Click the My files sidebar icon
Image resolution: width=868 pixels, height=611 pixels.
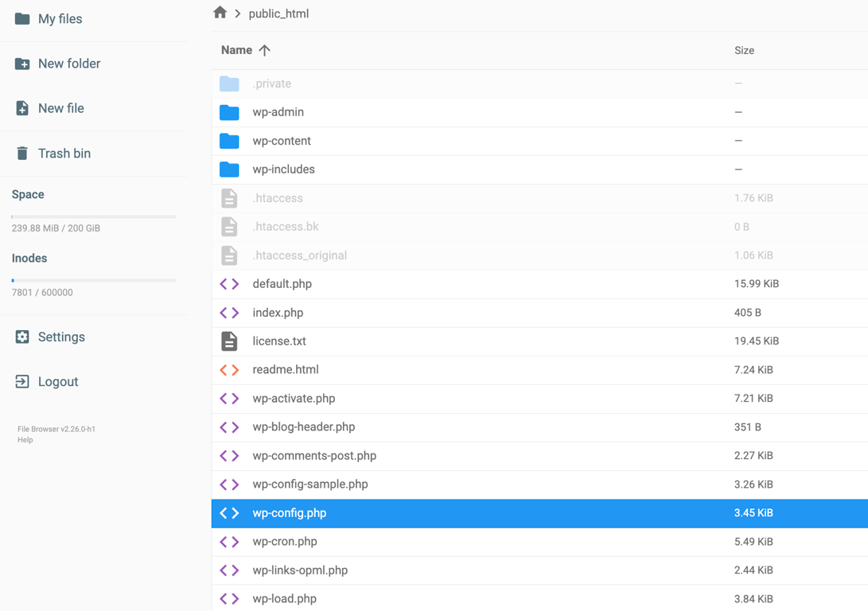(x=23, y=18)
